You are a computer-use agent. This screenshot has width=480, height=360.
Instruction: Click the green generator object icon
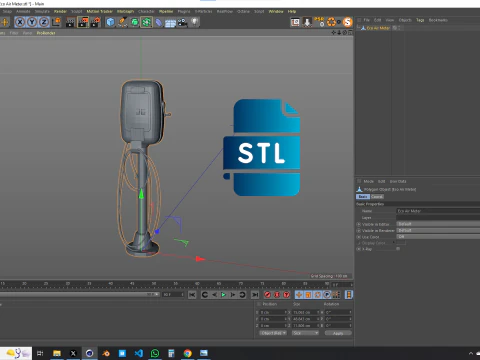(135, 22)
